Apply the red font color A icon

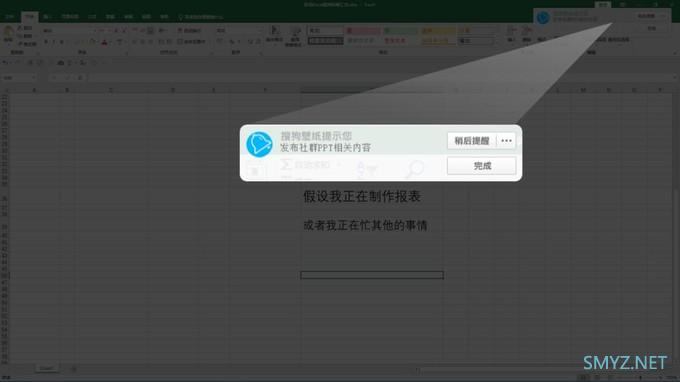click(105, 42)
